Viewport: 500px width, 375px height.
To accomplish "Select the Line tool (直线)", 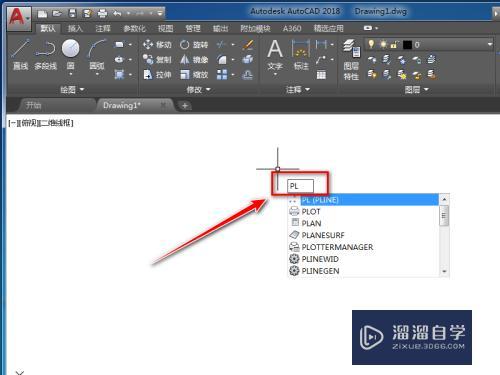I will pos(20,54).
